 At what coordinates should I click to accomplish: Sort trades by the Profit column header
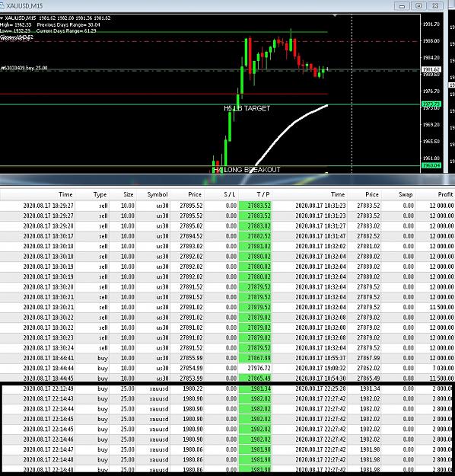click(445, 195)
